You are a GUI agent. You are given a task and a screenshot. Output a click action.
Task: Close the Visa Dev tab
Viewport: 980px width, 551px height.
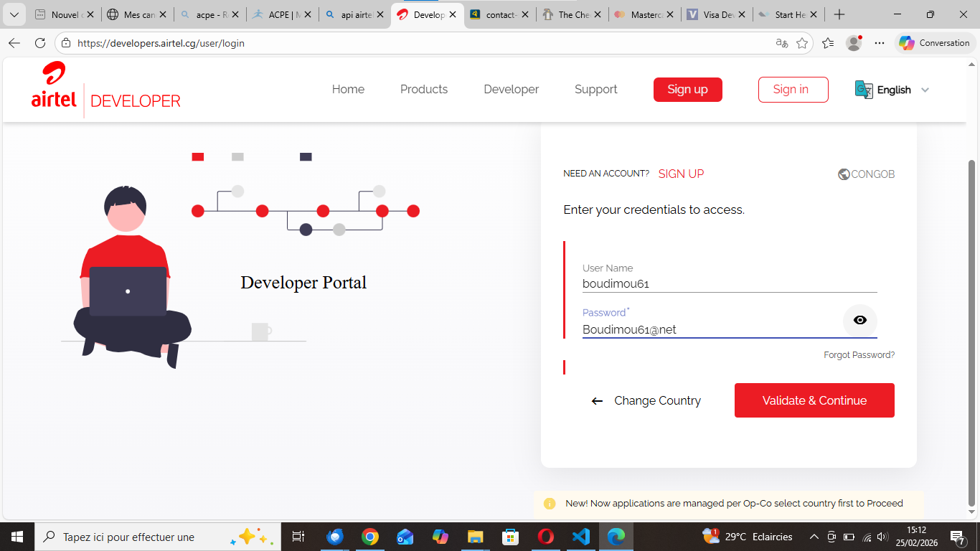[x=743, y=14]
